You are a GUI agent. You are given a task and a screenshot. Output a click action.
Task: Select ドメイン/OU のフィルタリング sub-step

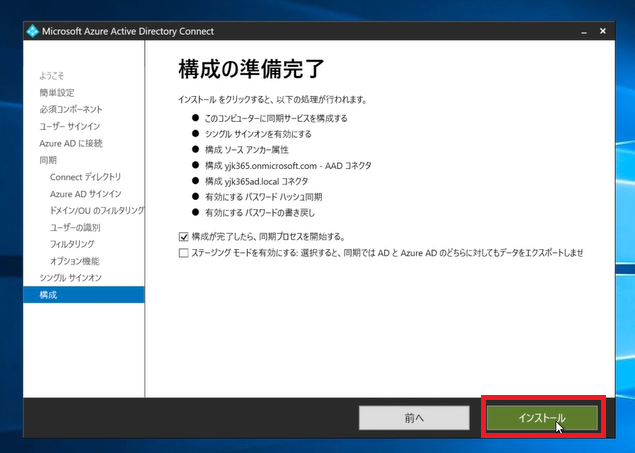pos(97,211)
